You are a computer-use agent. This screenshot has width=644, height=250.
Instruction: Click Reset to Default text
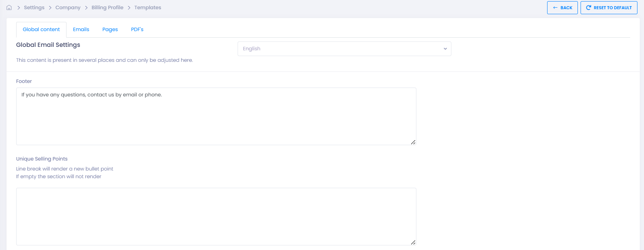click(612, 8)
